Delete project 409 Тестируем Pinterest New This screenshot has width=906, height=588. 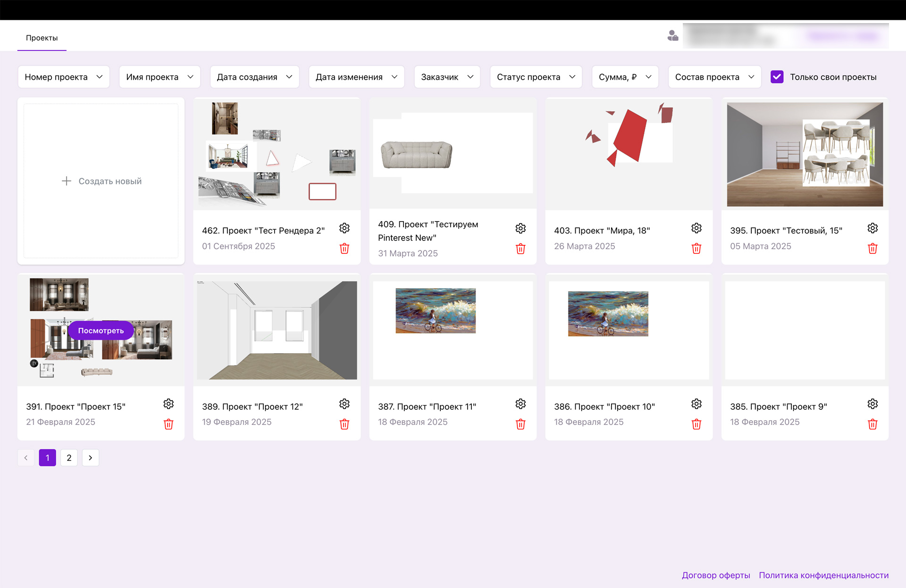520,248
